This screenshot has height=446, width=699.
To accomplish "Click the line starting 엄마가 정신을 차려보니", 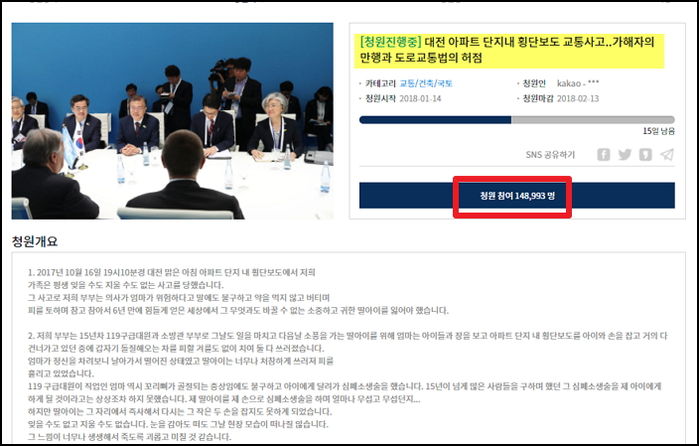I will pyautogui.click(x=181, y=360).
